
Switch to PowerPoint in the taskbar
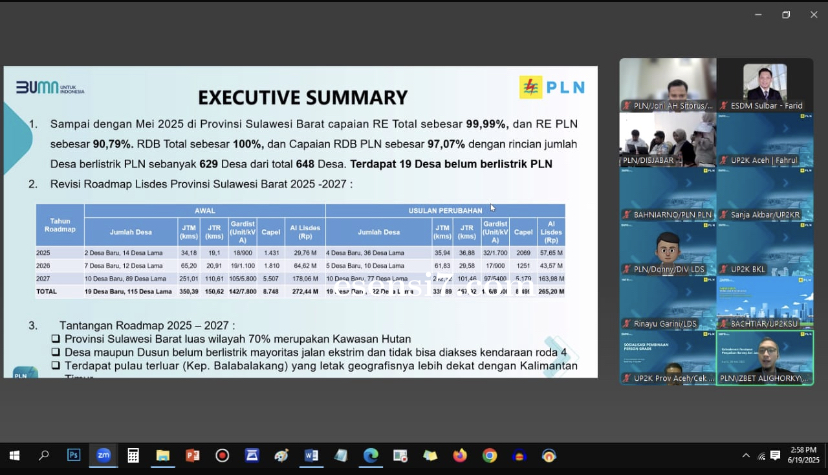pos(192,455)
